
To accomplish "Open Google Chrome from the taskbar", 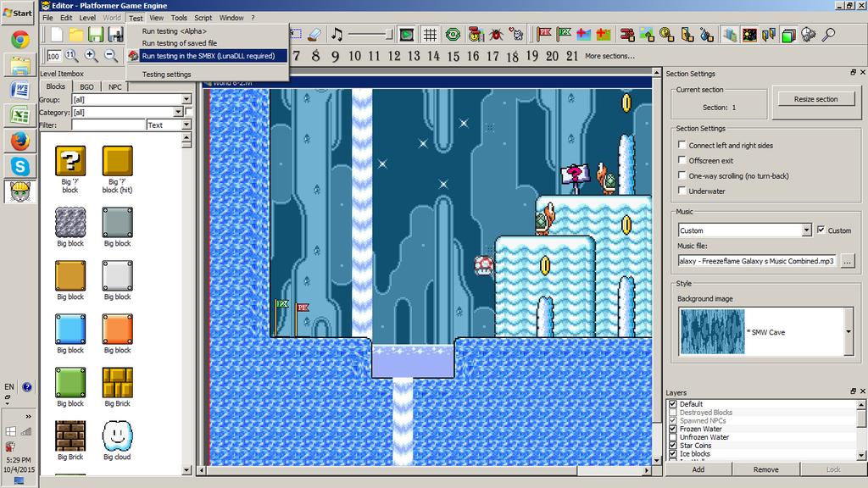I will (x=20, y=40).
